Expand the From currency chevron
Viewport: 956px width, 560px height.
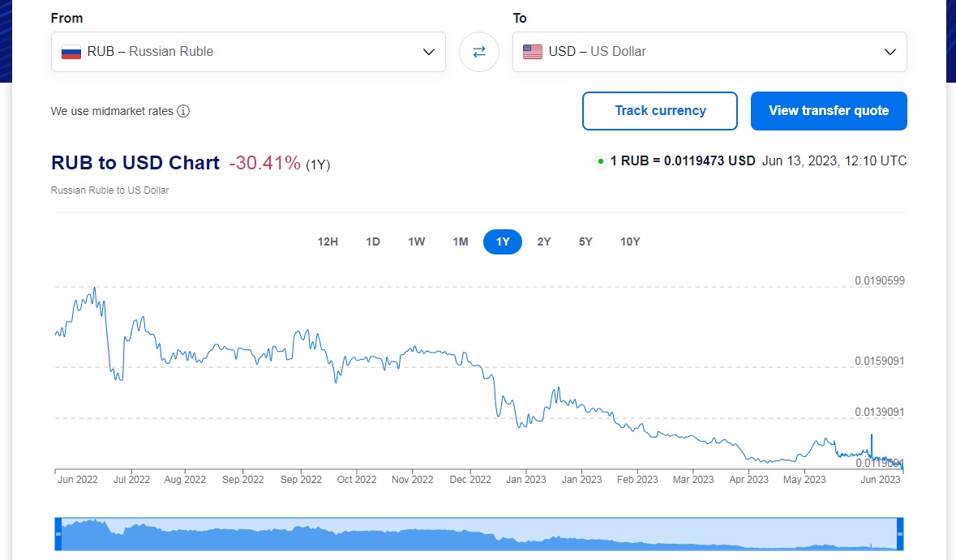[429, 52]
